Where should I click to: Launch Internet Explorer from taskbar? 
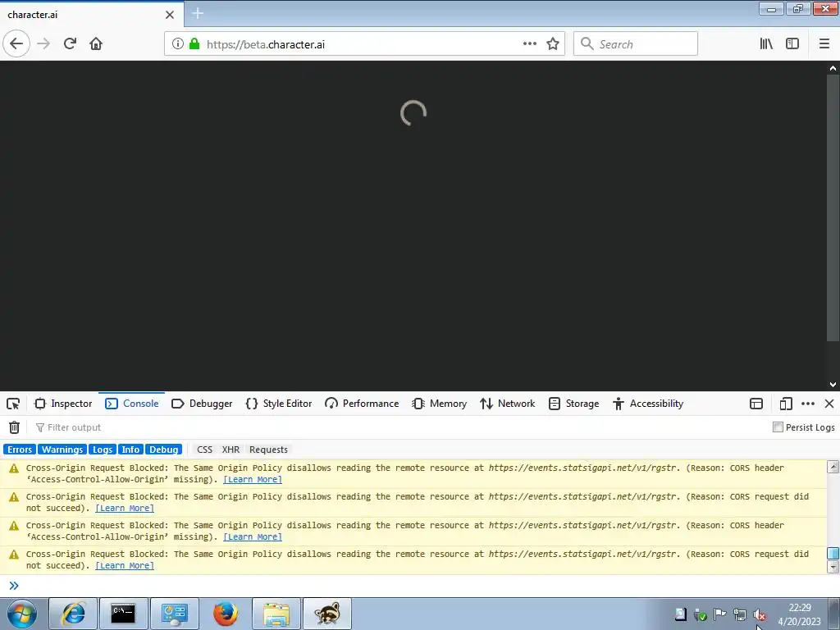pos(73,614)
